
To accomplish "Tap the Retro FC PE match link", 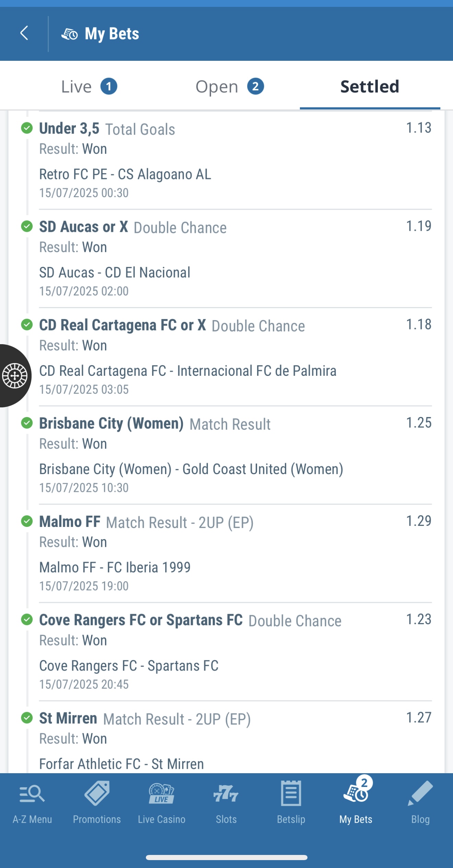I will point(125,174).
